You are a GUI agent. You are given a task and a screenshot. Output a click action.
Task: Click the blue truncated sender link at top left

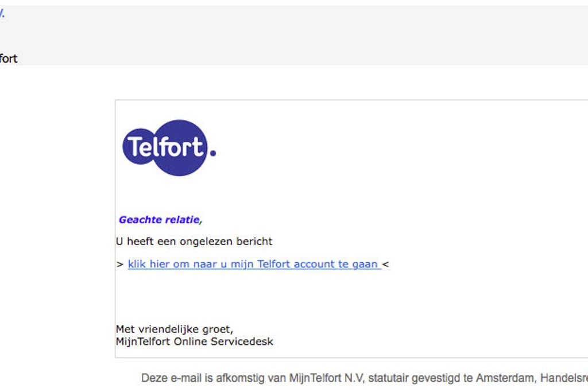(2, 14)
